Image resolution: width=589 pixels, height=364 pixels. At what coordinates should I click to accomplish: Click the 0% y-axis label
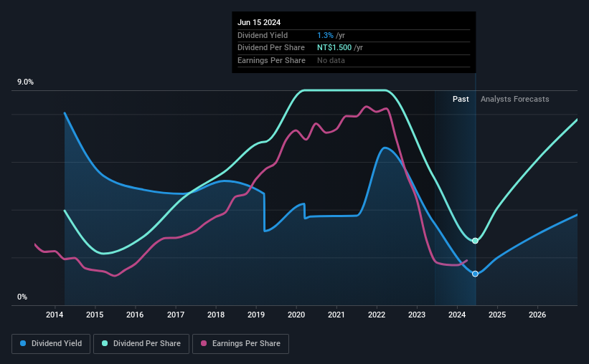pos(22,297)
